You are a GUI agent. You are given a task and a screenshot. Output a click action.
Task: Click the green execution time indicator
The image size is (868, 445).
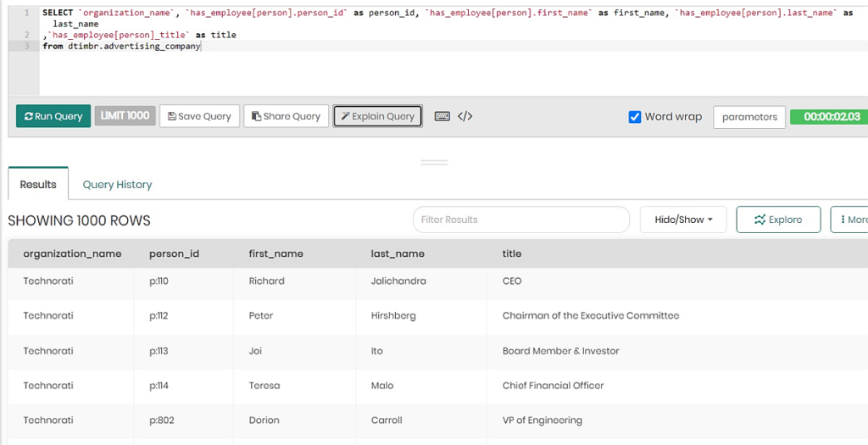point(829,117)
